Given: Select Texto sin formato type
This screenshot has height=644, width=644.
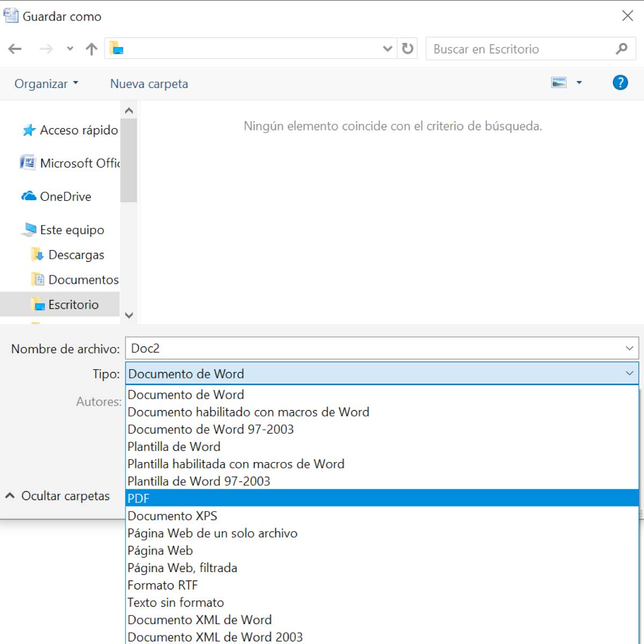Looking at the screenshot, I should click(382, 602).
